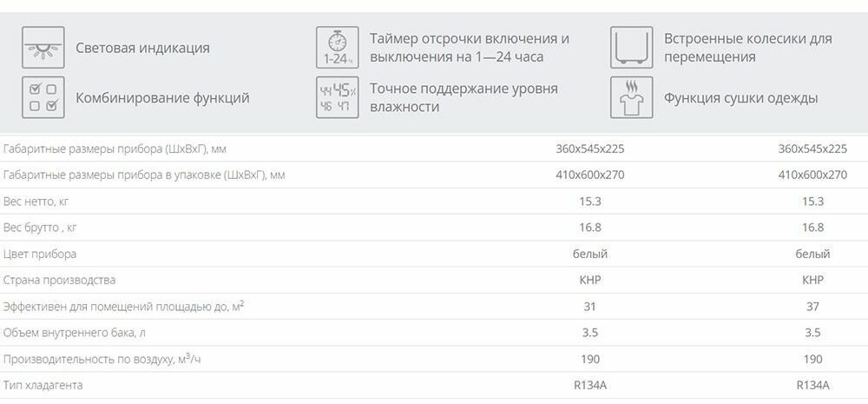Click the 1-24 hour timer icon
The image size is (868, 404).
coord(337,48)
